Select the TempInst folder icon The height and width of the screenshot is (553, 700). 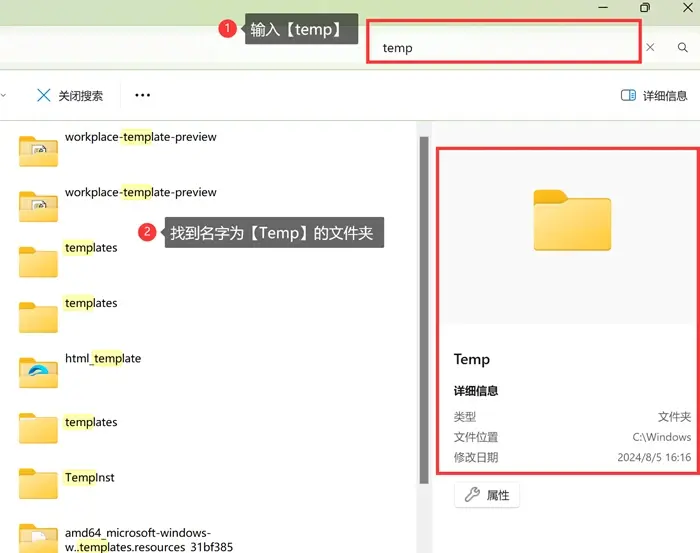click(x=39, y=483)
